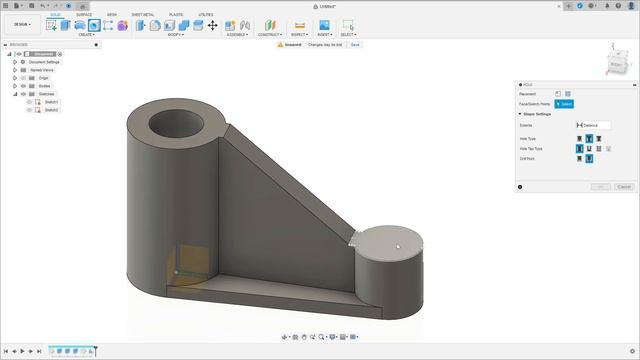Collapse the Shape Settings section

pyautogui.click(x=520, y=114)
